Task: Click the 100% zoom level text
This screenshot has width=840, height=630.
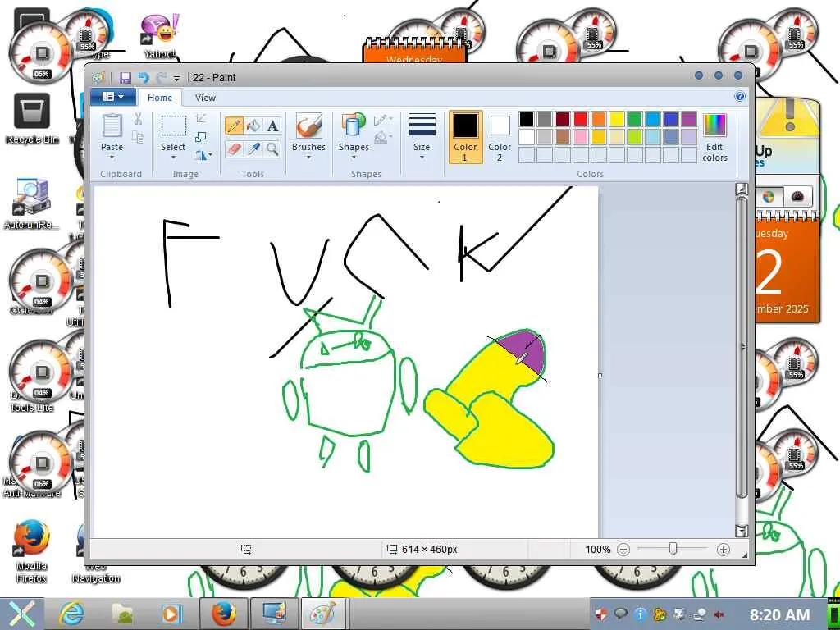Action: (597, 549)
